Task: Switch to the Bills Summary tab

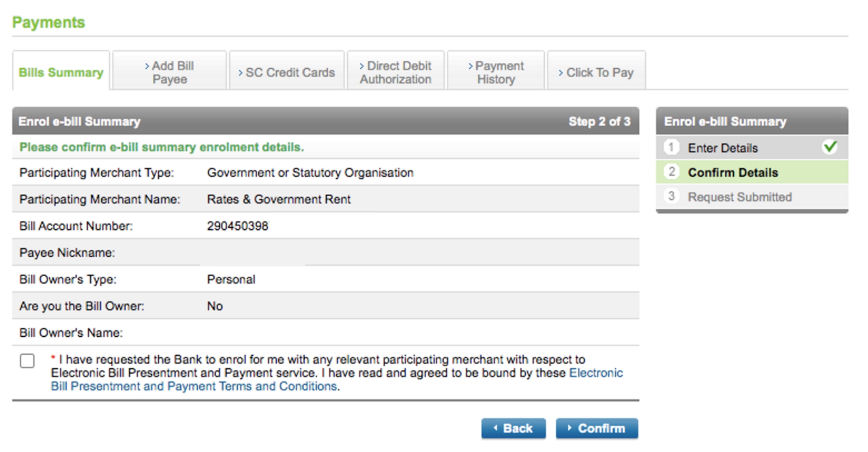Action: (61, 72)
